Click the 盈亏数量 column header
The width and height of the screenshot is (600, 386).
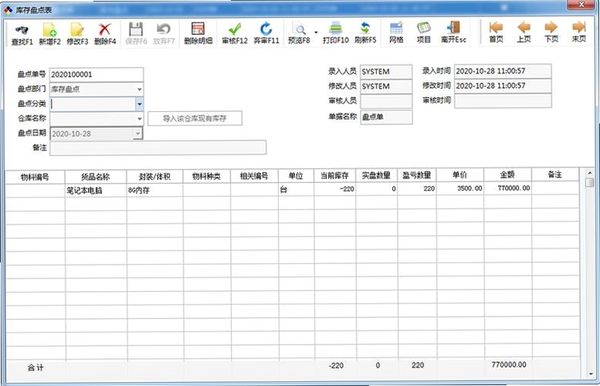(x=417, y=175)
